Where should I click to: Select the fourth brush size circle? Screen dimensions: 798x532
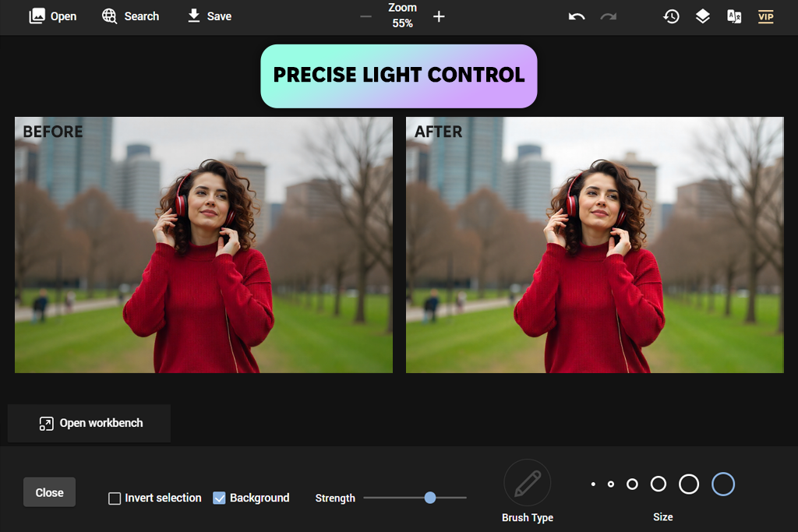(x=658, y=484)
